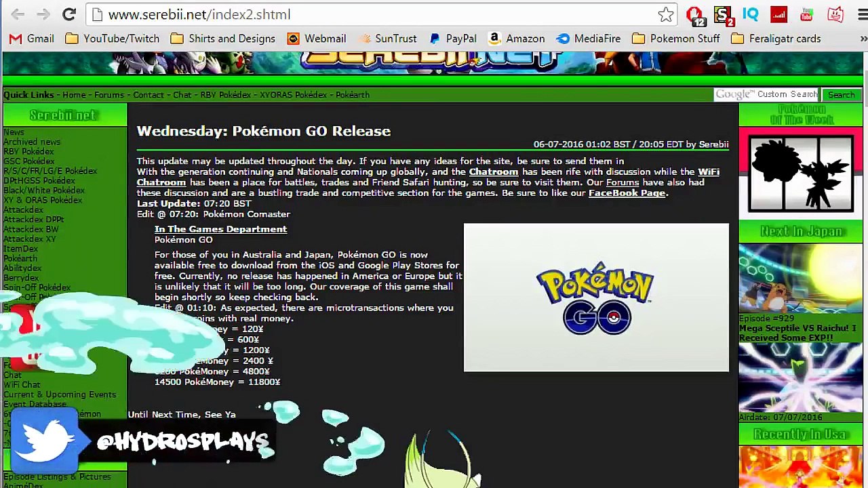Select Chat in the Quick Links bar

point(182,95)
